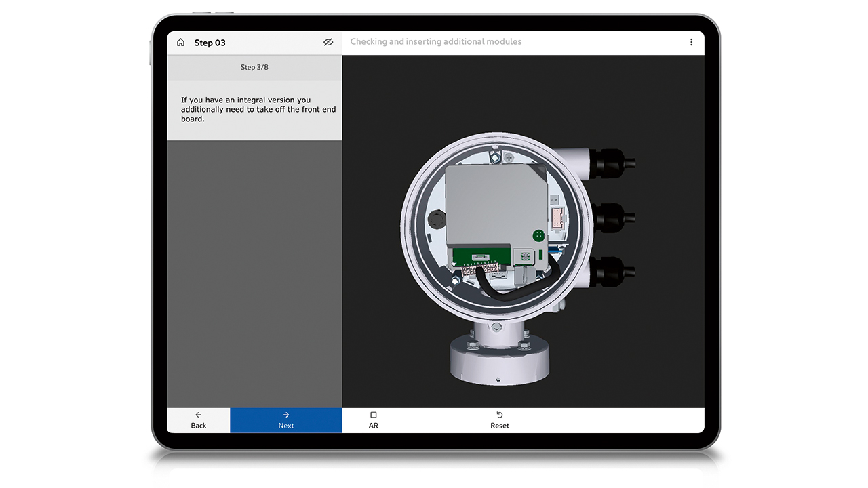Image resolution: width=868 pixels, height=488 pixels.
Task: Select the top cable gland
Action: [614, 161]
